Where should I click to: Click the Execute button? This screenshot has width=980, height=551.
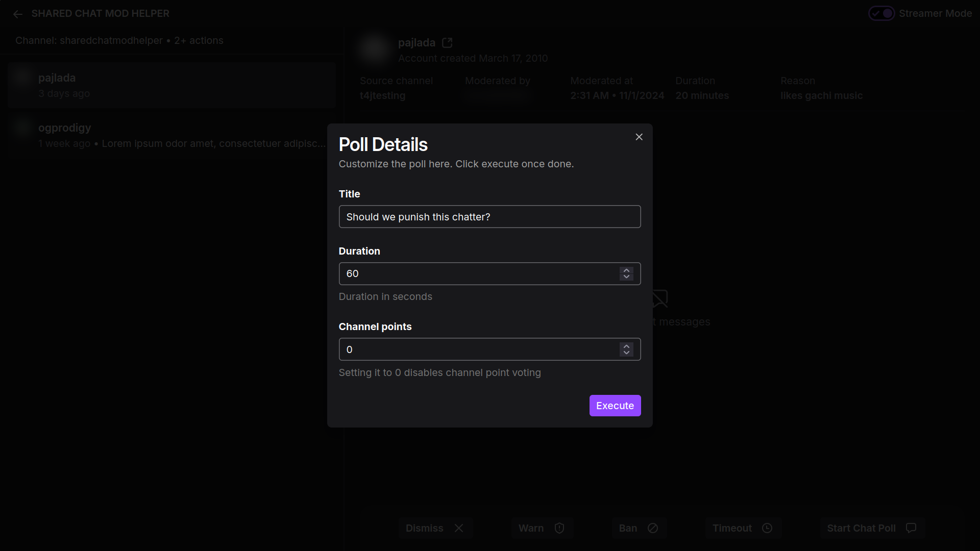click(x=615, y=406)
